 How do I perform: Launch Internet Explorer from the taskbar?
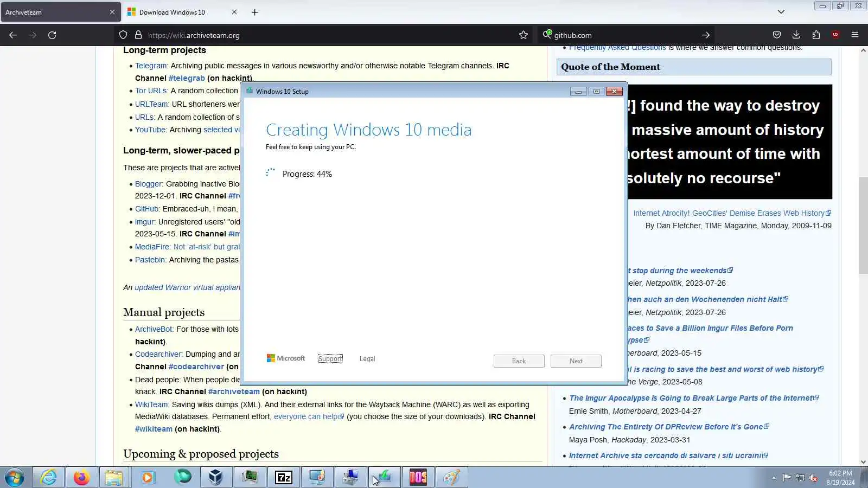tap(48, 478)
